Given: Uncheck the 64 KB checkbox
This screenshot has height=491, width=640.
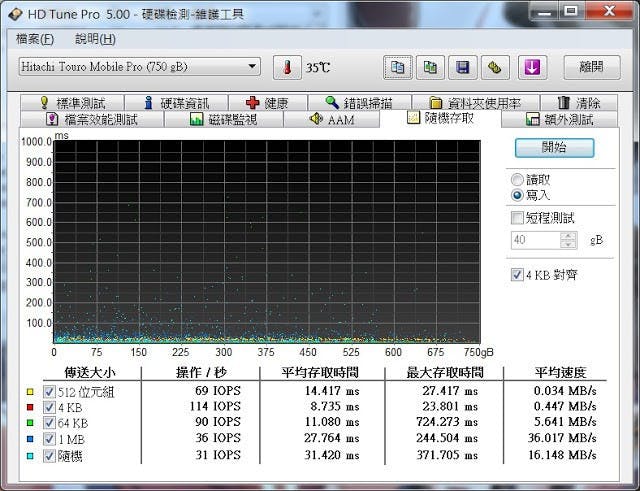Looking at the screenshot, I should pos(49,423).
